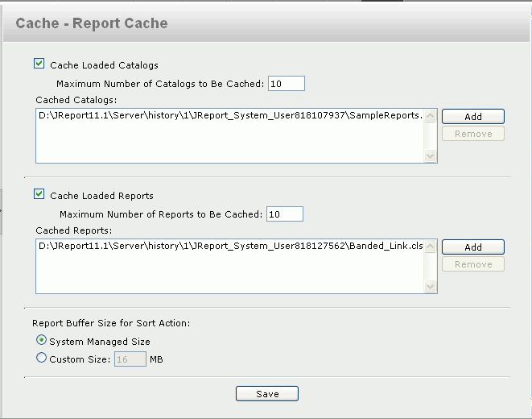Select System Managed Size radio option
The height and width of the screenshot is (419, 532).
coord(41,340)
